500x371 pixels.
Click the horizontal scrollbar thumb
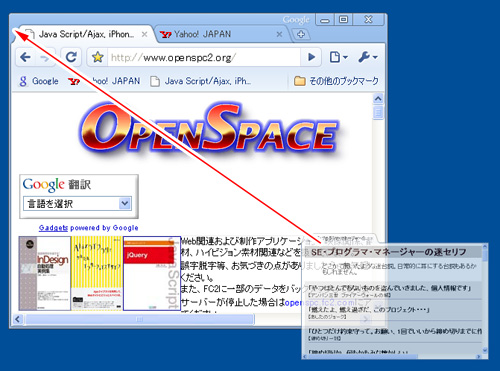(x=140, y=319)
